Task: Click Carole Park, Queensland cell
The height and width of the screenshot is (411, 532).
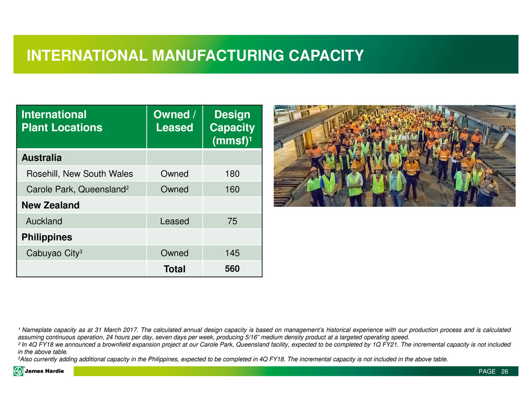Action: click(x=77, y=189)
